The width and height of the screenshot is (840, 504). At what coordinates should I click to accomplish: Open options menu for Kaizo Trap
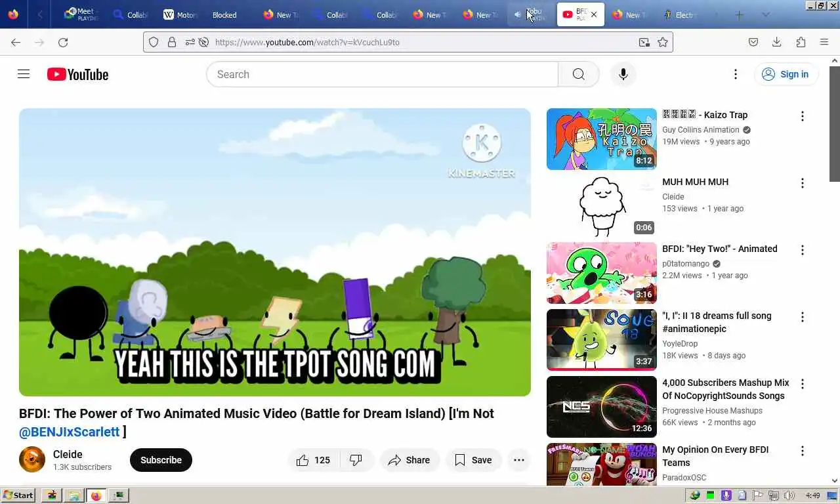coord(802,116)
